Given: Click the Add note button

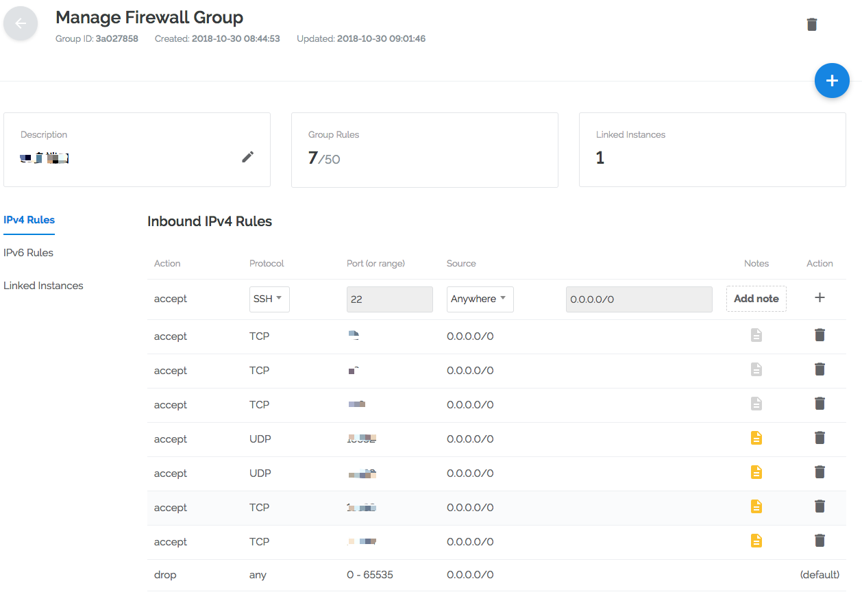Looking at the screenshot, I should click(x=756, y=299).
